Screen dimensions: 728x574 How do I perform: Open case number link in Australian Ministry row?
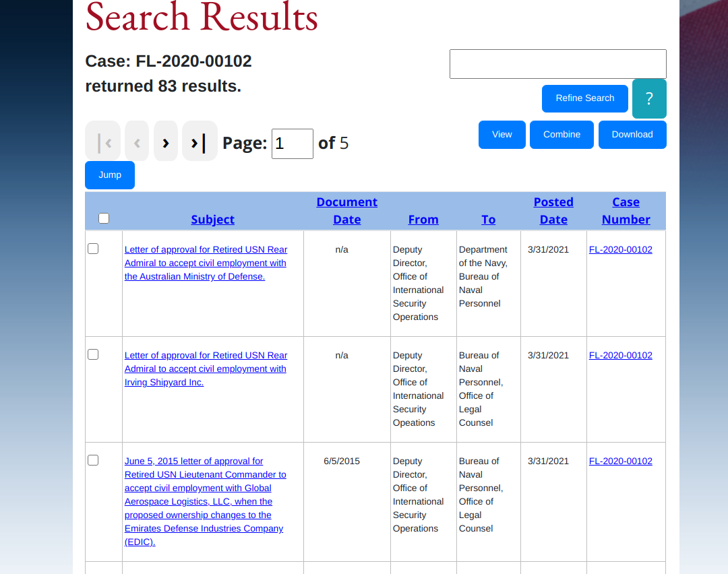(x=621, y=250)
